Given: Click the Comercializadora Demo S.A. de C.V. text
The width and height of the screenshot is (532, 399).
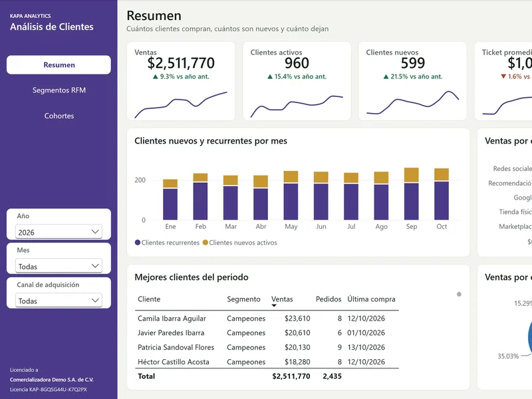Looking at the screenshot, I should coord(52,380).
